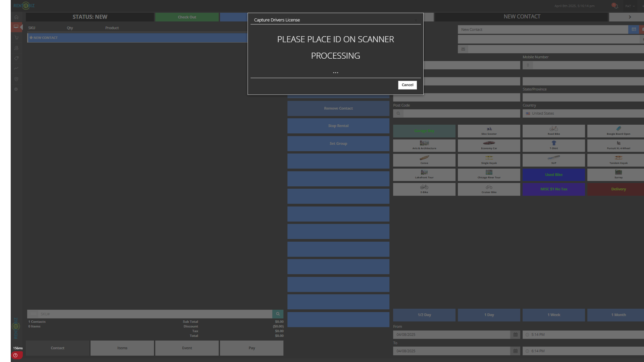Click the SKU# search input field
Screen dimensions: 644x362
(154, 314)
